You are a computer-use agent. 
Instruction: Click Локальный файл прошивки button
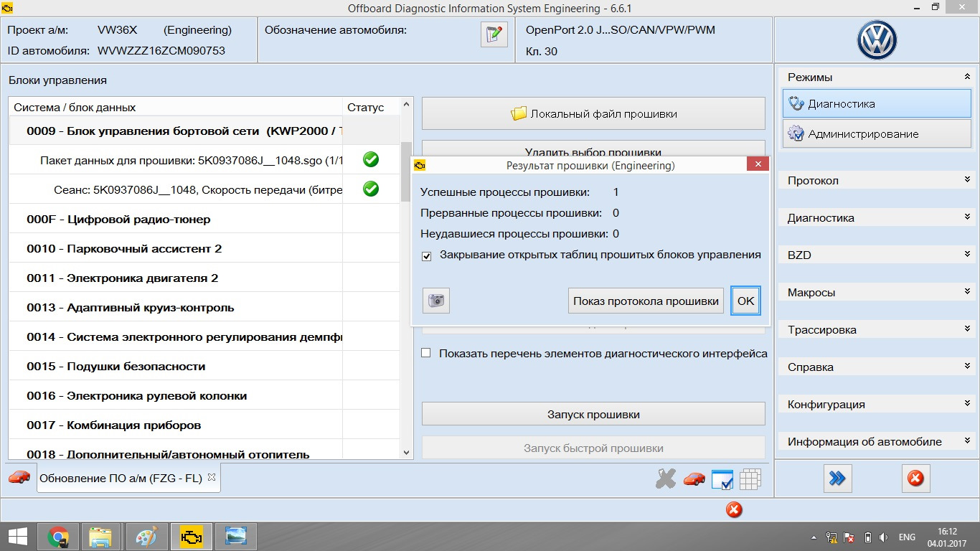pos(593,113)
